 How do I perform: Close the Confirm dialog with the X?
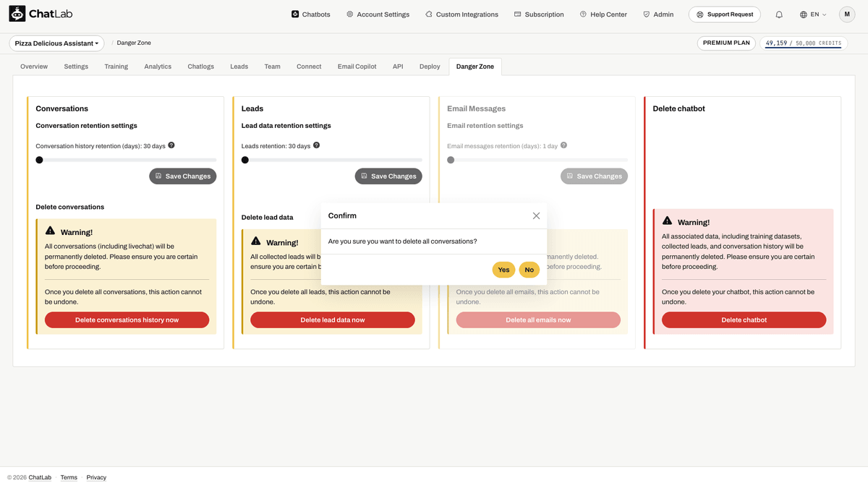pos(536,215)
